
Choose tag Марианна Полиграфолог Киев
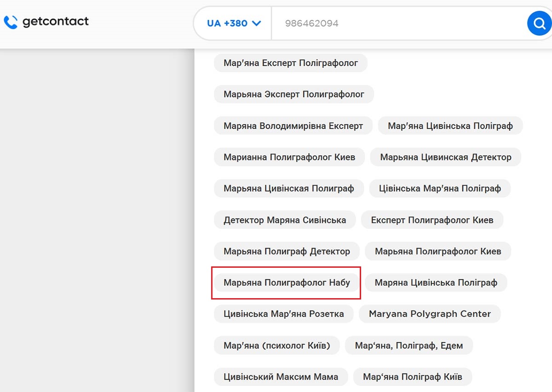[289, 157]
